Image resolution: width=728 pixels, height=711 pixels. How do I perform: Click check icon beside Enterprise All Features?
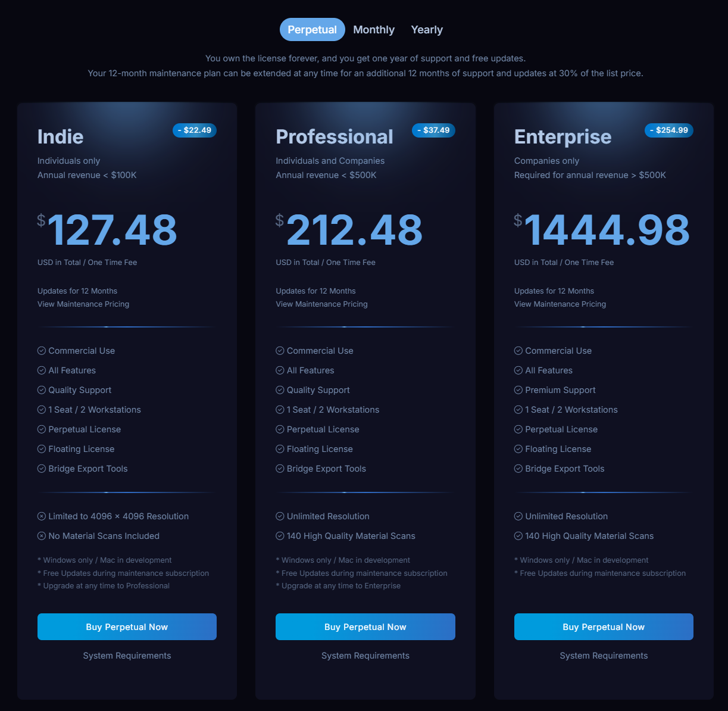pos(518,370)
